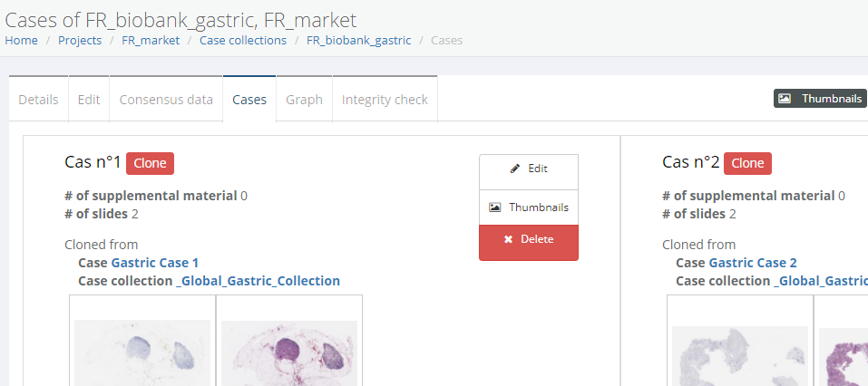
Task: Select the Consensus data tab
Action: pos(166,100)
